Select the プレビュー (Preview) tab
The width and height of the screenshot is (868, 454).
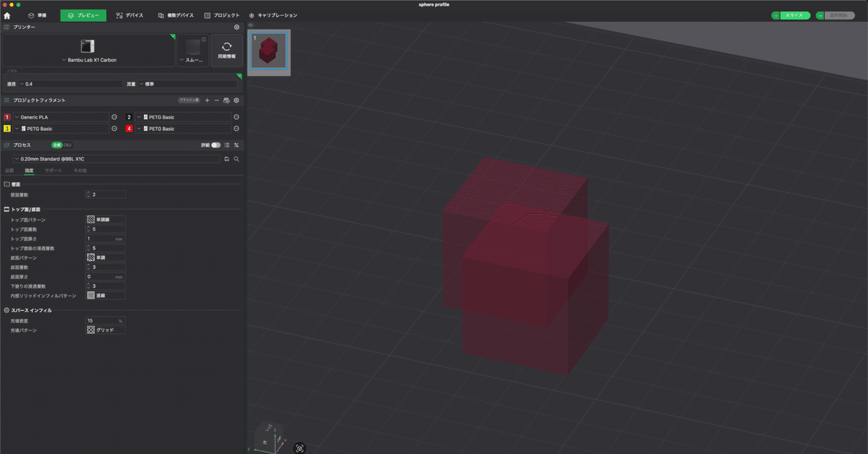(83, 15)
